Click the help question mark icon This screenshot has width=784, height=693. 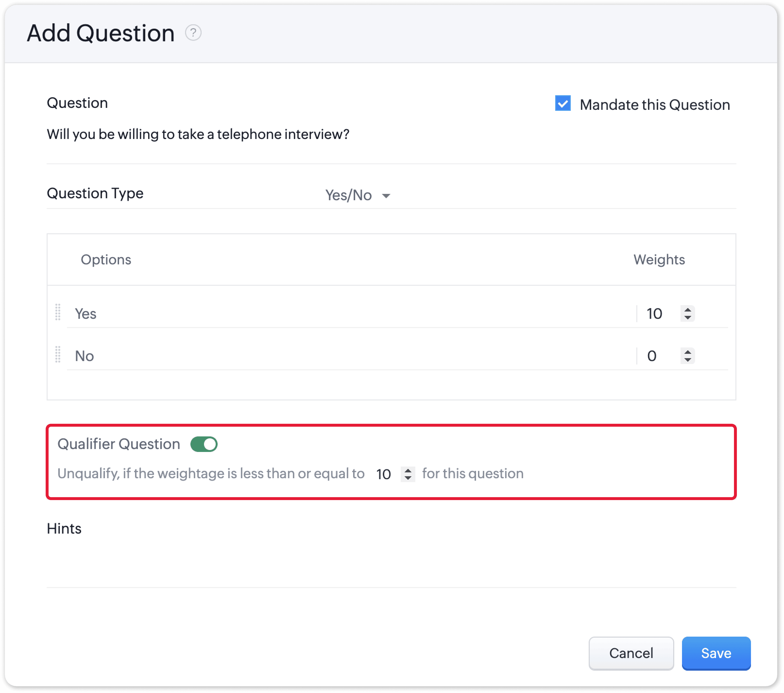[x=193, y=33]
